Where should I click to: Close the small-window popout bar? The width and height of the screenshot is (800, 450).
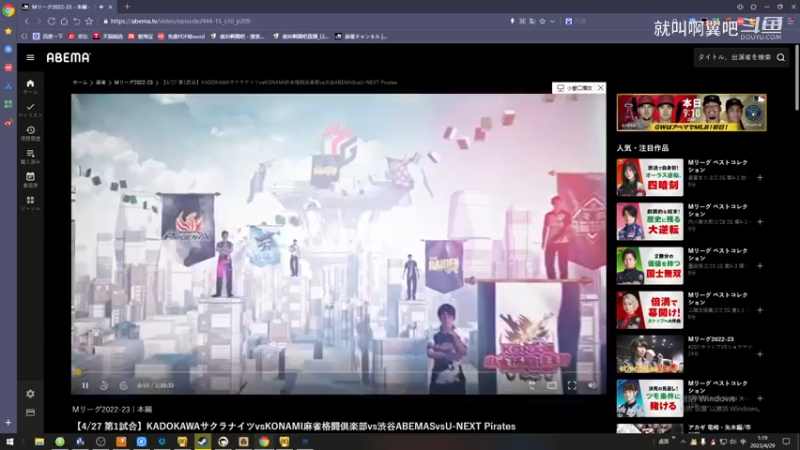point(601,88)
